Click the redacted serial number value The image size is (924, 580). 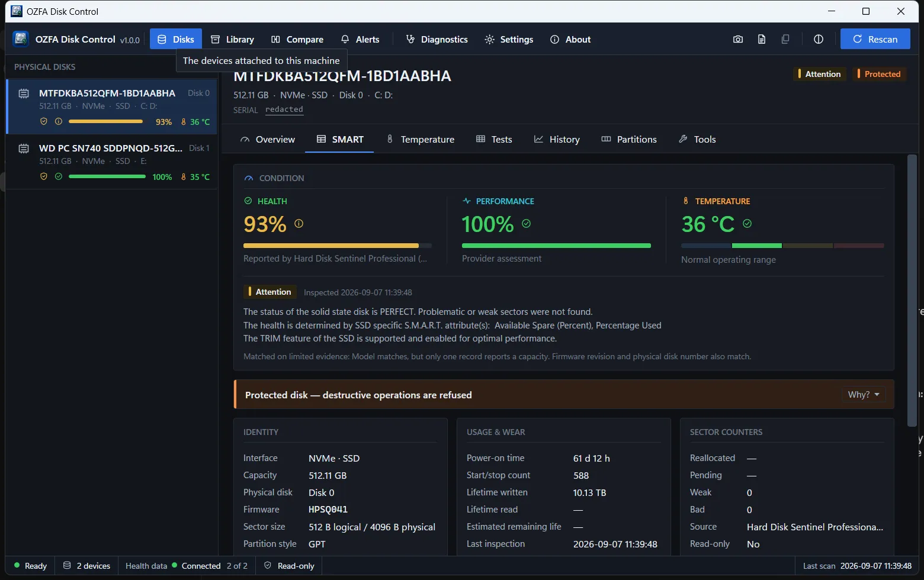(284, 109)
